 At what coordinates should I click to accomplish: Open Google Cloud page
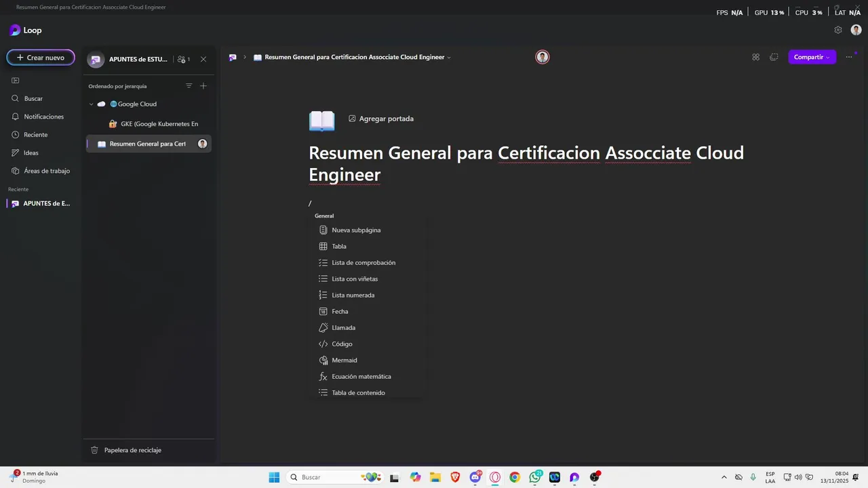pos(137,104)
